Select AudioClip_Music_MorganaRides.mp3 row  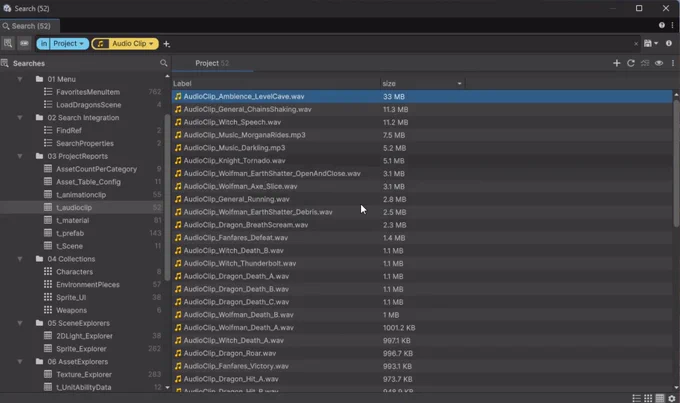422,135
